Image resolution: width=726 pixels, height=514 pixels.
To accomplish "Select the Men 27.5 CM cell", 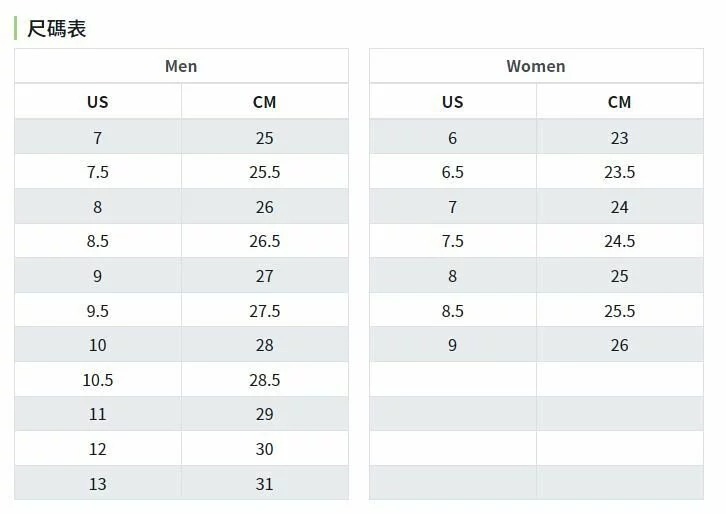I will 264,311.
